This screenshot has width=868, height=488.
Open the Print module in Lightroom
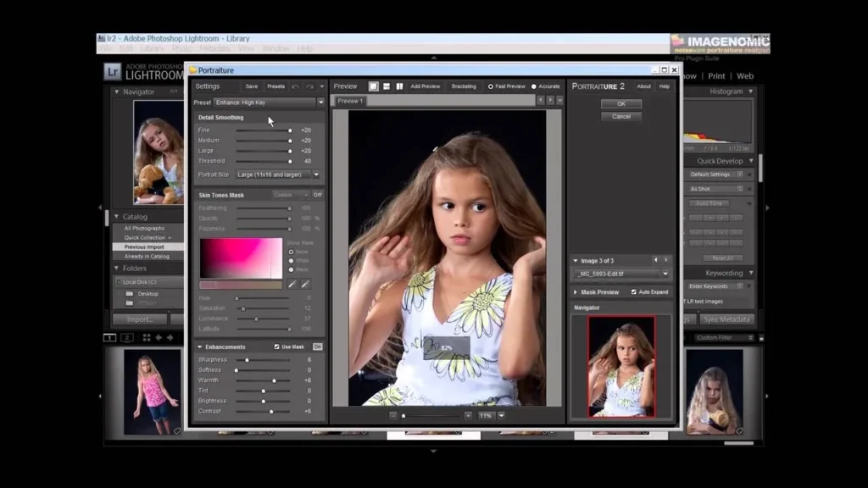[716, 75]
